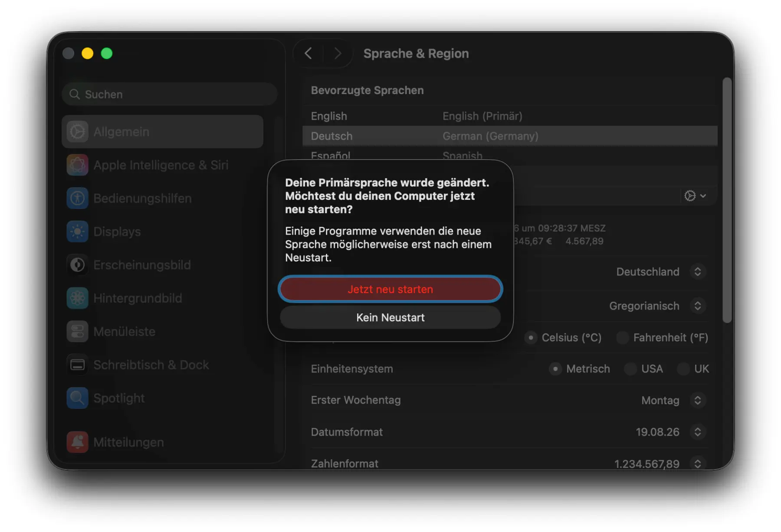Viewport: 781px width, 532px height.
Task: Select Schreibtisch & Dock icon
Action: pyautogui.click(x=78, y=365)
